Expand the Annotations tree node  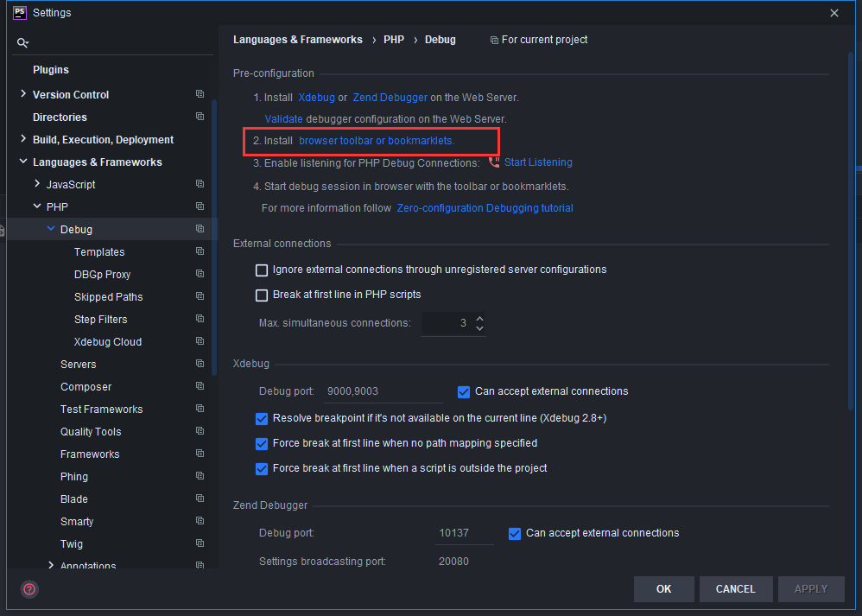tap(51, 565)
